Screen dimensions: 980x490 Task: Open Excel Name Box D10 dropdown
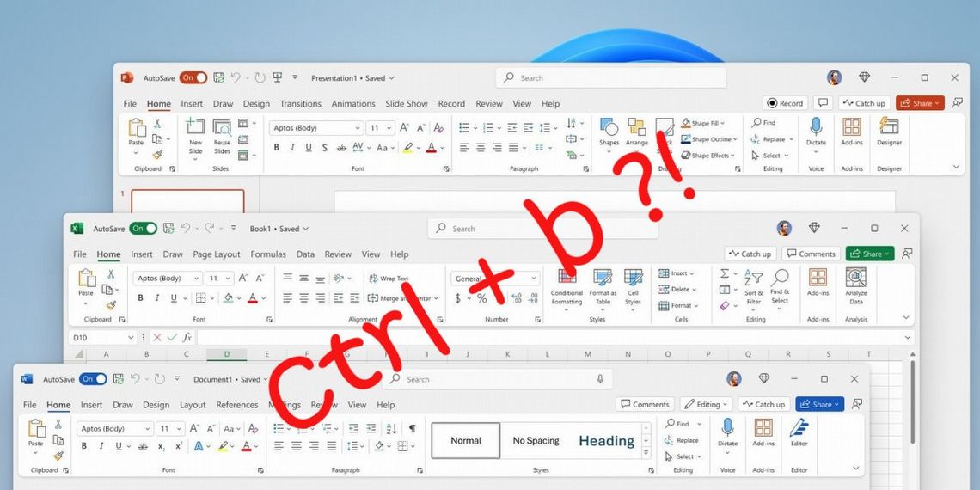tap(131, 338)
